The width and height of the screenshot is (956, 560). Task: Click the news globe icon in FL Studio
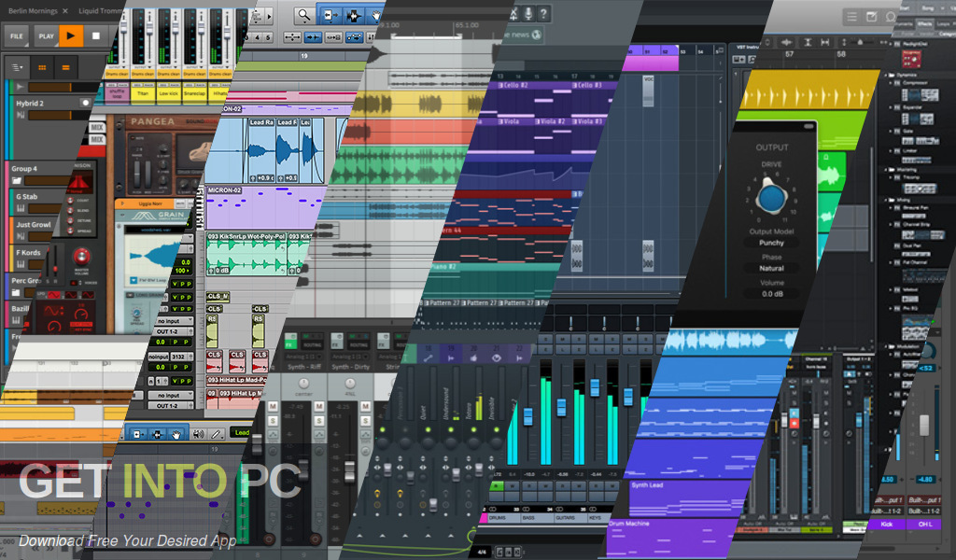537,35
